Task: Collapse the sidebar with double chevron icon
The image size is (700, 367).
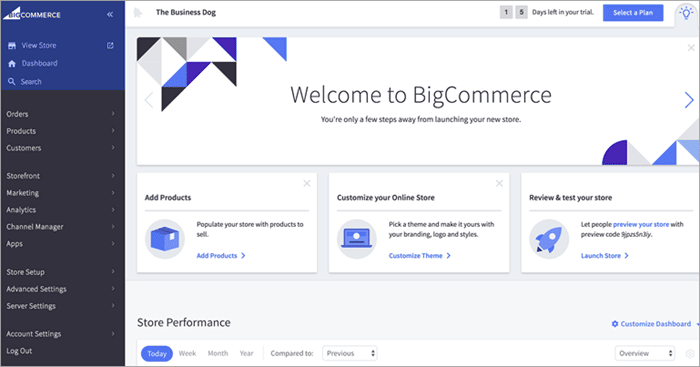Action: pos(110,14)
